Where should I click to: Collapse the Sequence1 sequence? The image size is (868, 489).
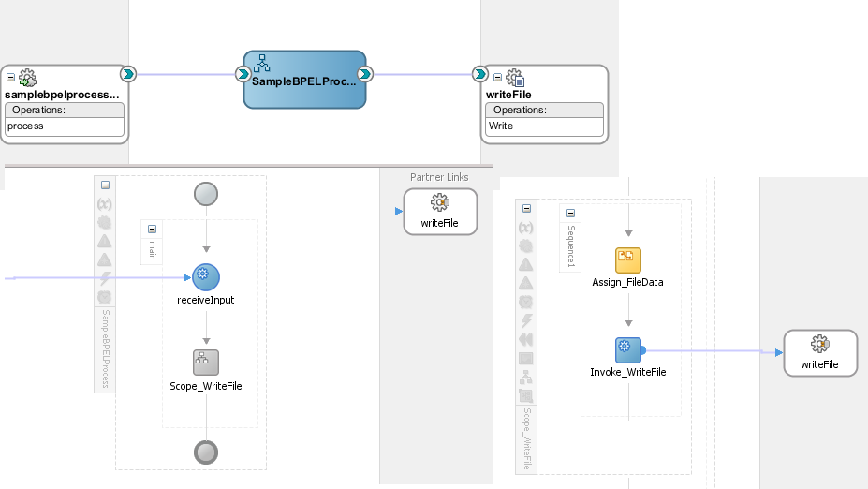(571, 214)
